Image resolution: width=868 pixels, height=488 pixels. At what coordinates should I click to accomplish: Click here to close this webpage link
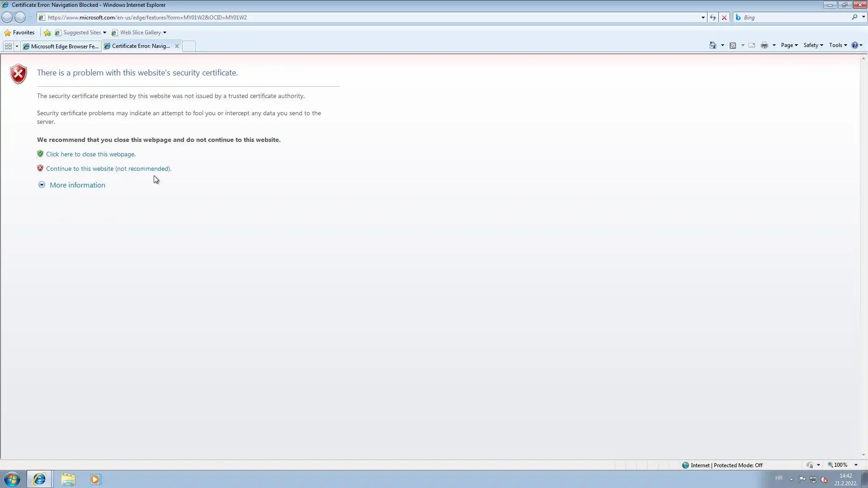coord(90,154)
